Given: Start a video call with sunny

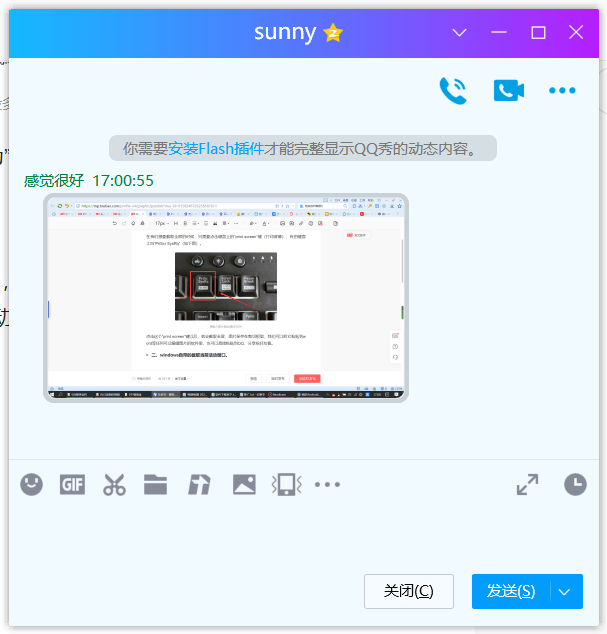Looking at the screenshot, I should (509, 90).
